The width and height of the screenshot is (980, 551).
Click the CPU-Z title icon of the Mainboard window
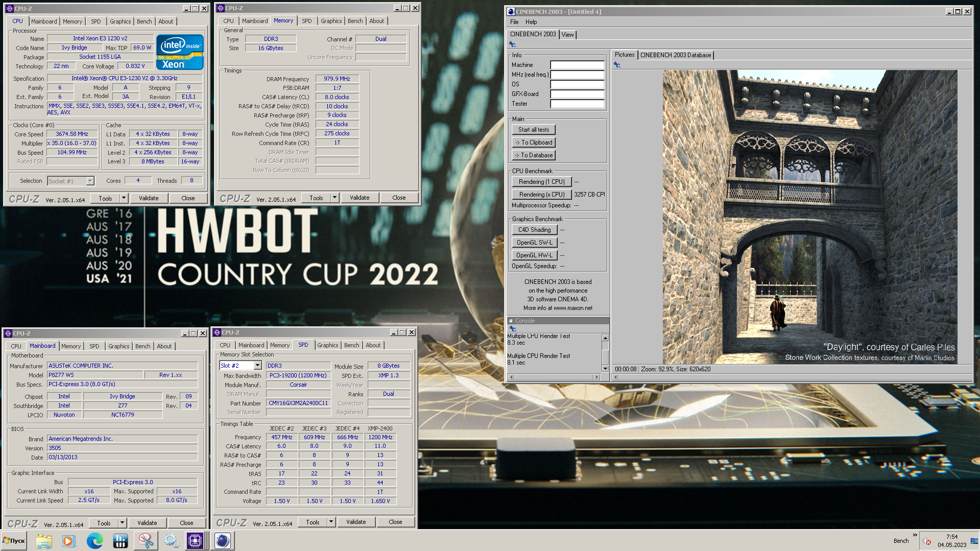(8, 333)
